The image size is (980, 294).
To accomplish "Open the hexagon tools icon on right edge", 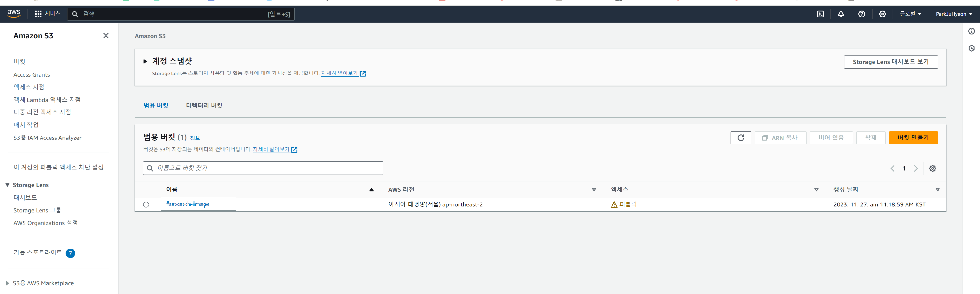I will click(971, 48).
